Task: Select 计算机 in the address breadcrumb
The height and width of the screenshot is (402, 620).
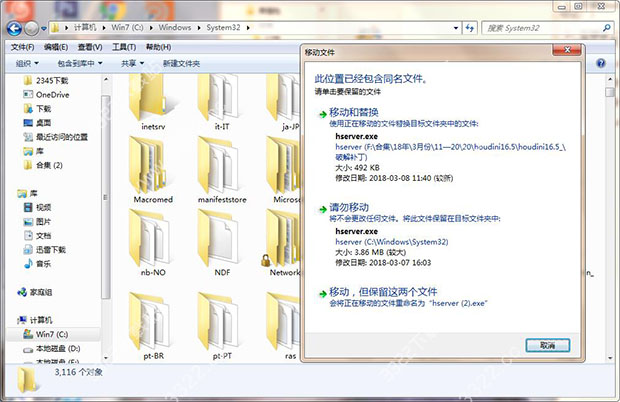Action: point(85,28)
